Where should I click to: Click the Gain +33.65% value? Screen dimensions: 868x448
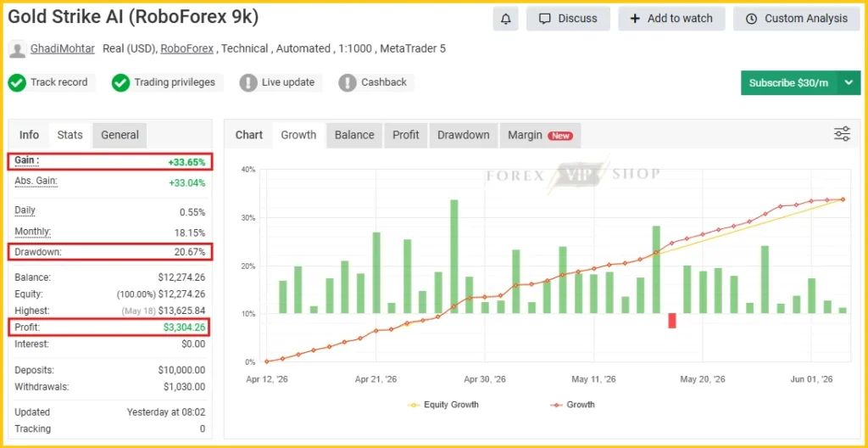click(x=186, y=162)
